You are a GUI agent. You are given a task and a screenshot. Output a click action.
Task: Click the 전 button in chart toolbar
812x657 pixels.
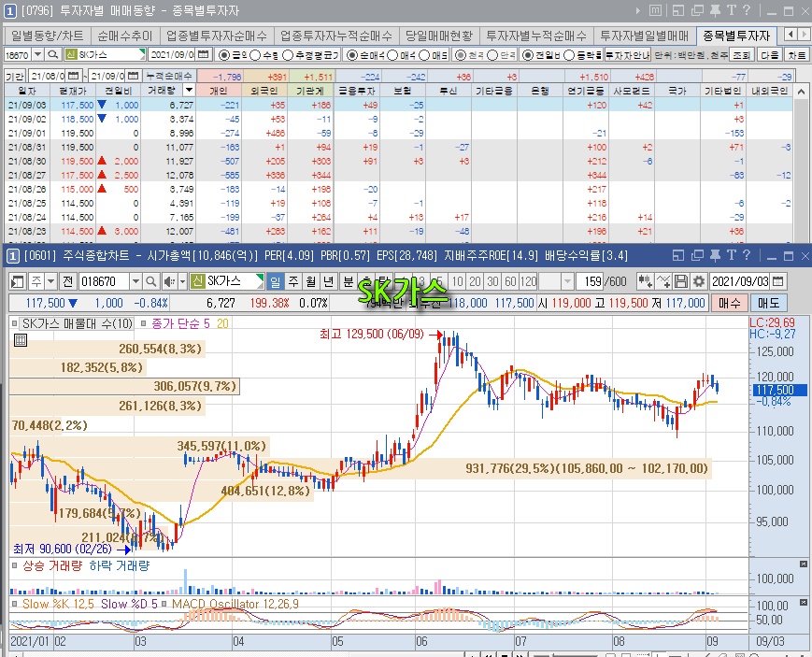[68, 281]
